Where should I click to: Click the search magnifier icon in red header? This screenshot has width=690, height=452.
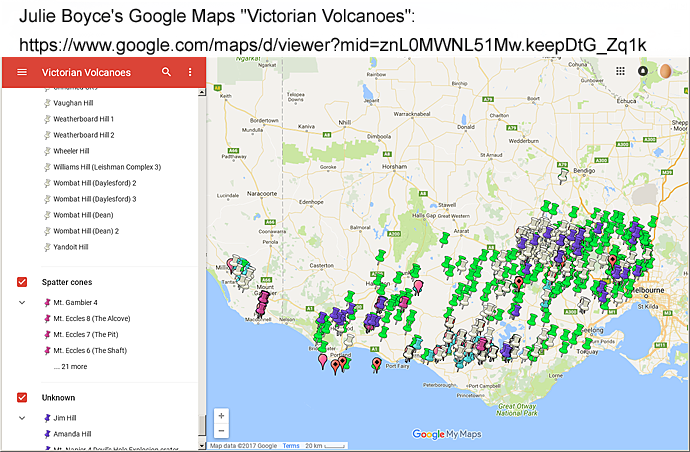tap(166, 72)
